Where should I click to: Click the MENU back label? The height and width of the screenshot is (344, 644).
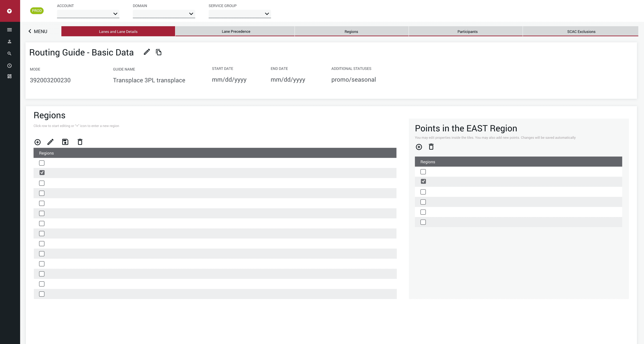point(40,32)
